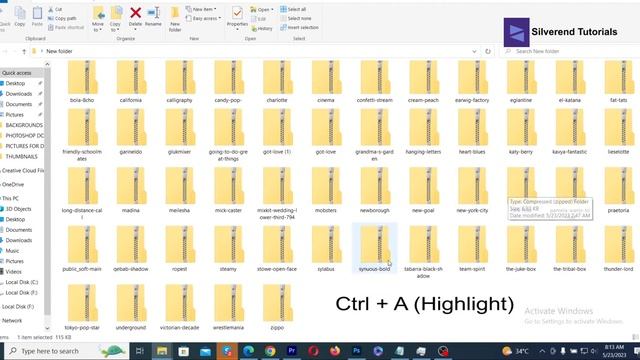Click the taskbar search box
Viewport: 640px width, 360px height.
click(67, 351)
